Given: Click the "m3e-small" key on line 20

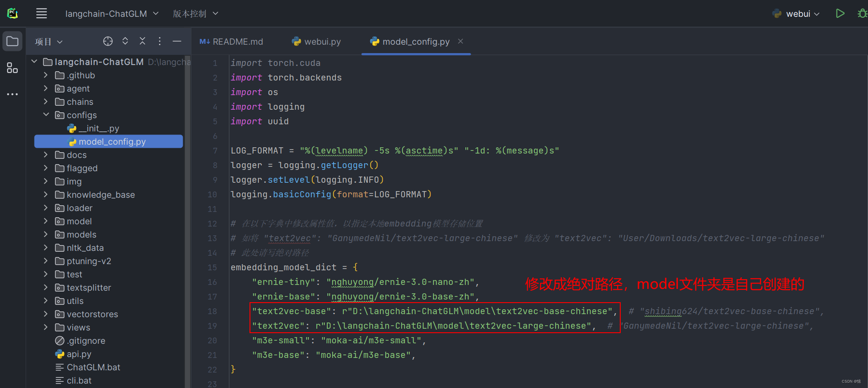Looking at the screenshot, I should coord(281,340).
